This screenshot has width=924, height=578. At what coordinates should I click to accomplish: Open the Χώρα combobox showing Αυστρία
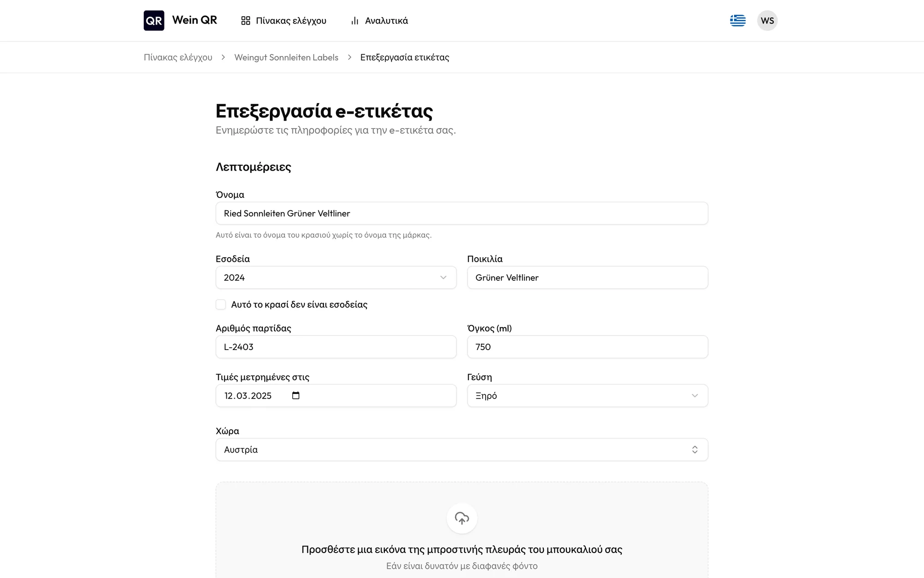click(462, 449)
